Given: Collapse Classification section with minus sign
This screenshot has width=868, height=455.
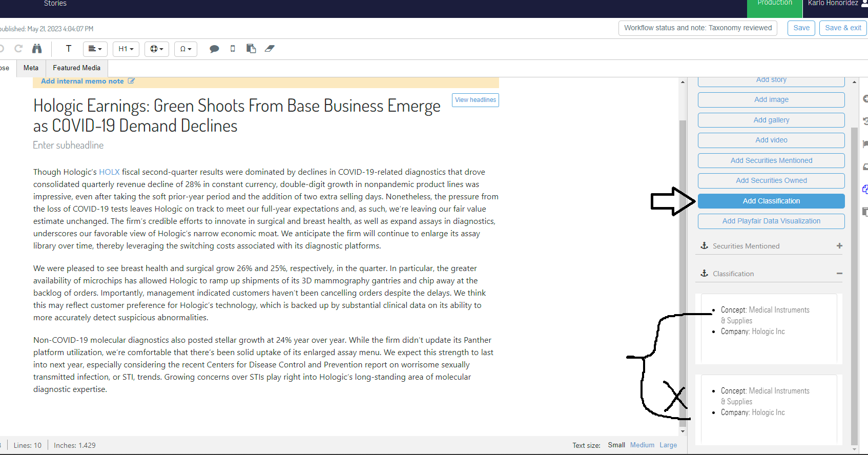Looking at the screenshot, I should click(839, 274).
